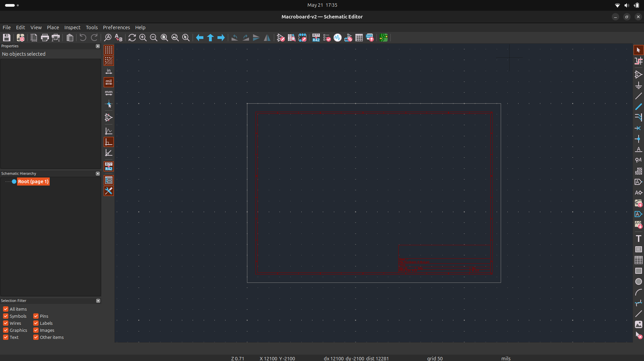This screenshot has width=644, height=361.
Task: Pick the Add Text tool
Action: pyautogui.click(x=639, y=239)
